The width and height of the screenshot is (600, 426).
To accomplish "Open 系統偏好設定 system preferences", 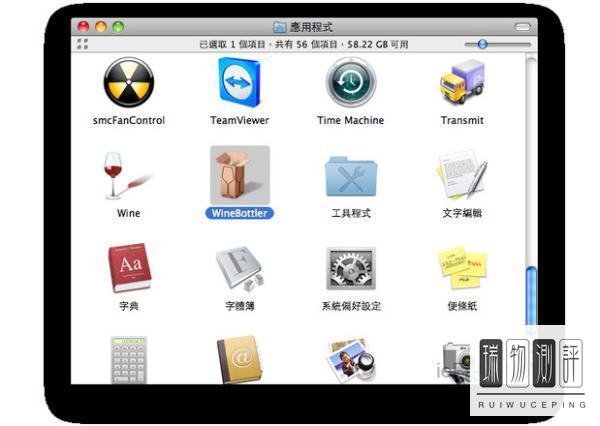I will coord(350,268).
